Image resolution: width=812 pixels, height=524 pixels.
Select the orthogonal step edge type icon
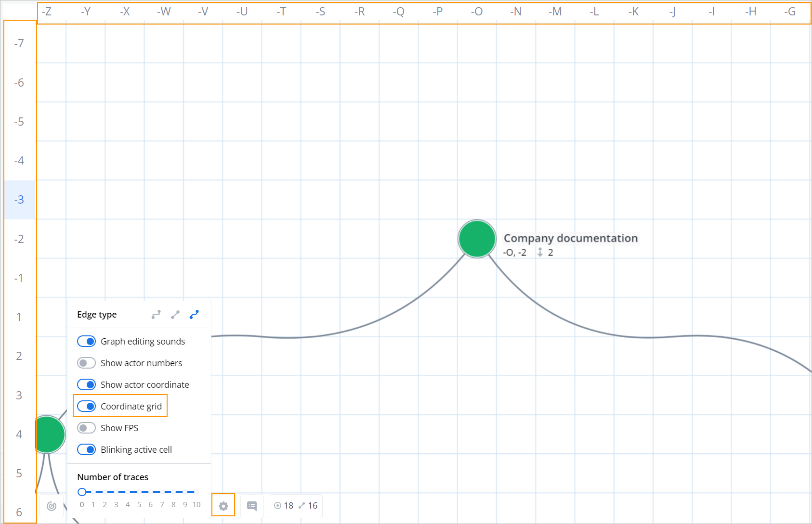pos(156,315)
